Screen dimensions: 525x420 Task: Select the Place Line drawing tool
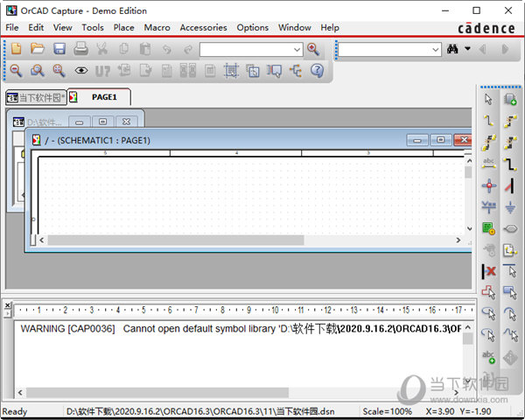(510, 271)
